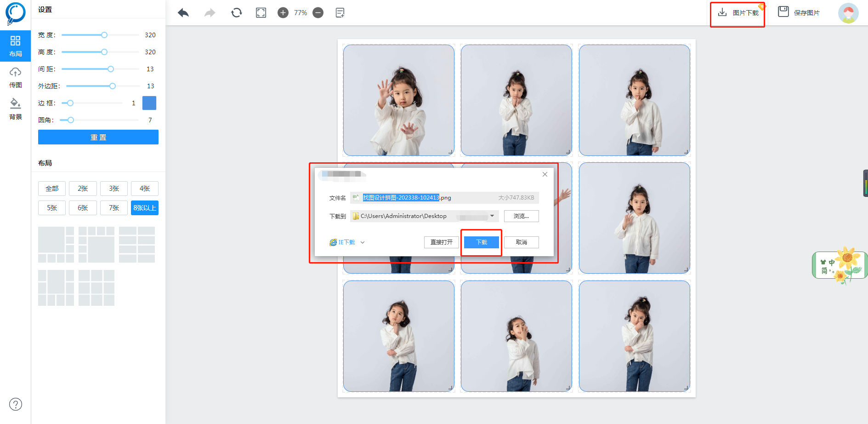The height and width of the screenshot is (424, 868).
Task: Click the undo arrow in toolbar
Action: pos(183,13)
